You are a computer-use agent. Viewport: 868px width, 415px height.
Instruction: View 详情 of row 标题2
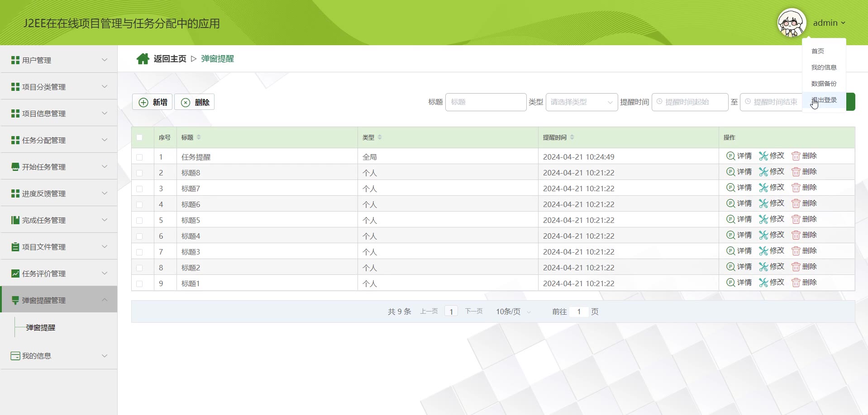(739, 267)
